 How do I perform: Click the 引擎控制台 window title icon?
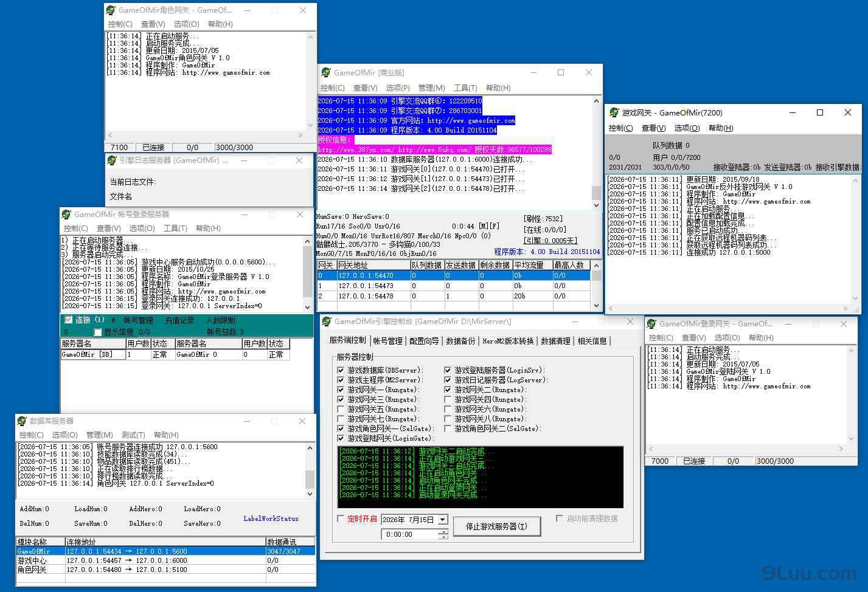[x=327, y=322]
